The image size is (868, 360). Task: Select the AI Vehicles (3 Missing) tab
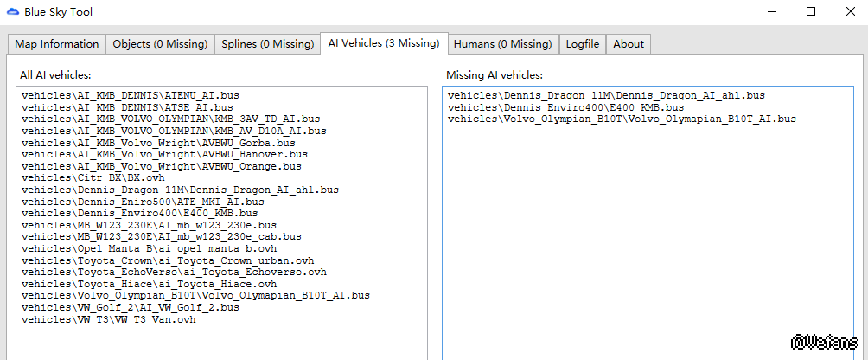(x=383, y=43)
